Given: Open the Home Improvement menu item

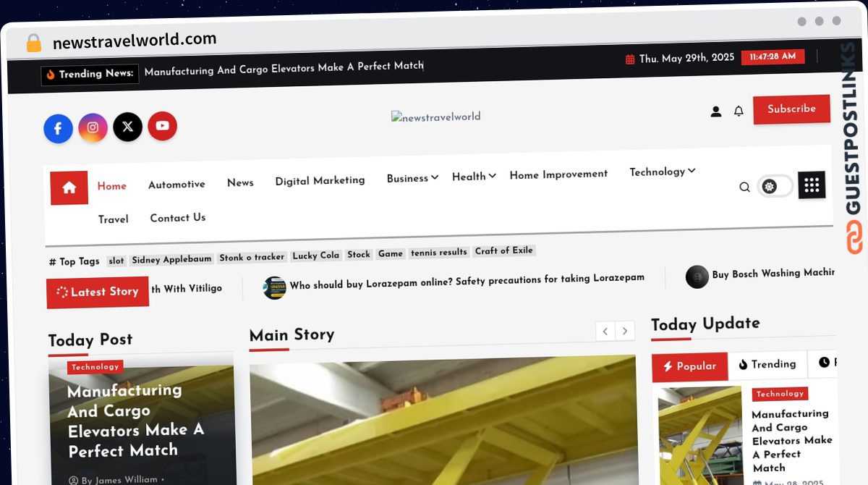Looking at the screenshot, I should 558,174.
